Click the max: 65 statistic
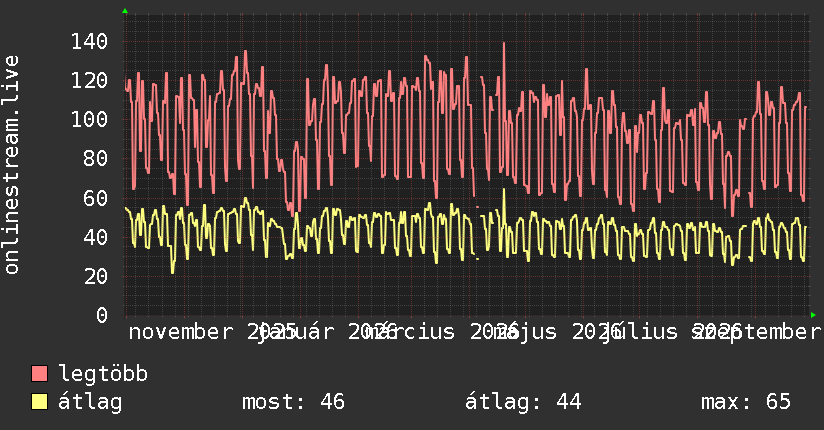The image size is (824, 430). click(746, 402)
